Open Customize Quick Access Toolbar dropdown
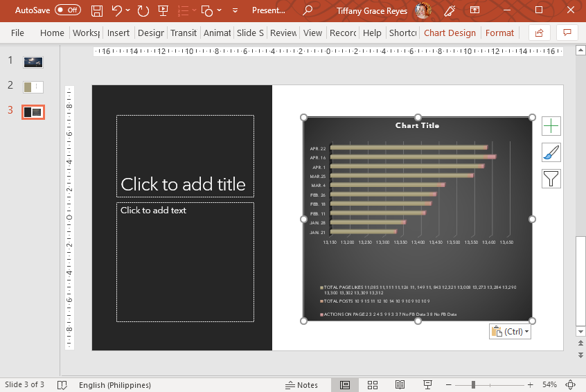 (236, 10)
